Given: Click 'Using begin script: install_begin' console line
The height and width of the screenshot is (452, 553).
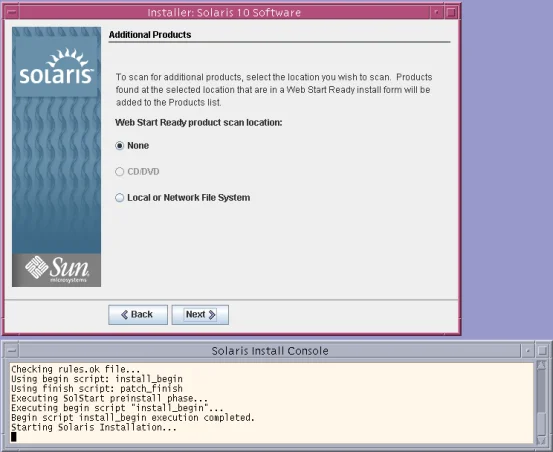Looking at the screenshot, I should pos(97,379).
